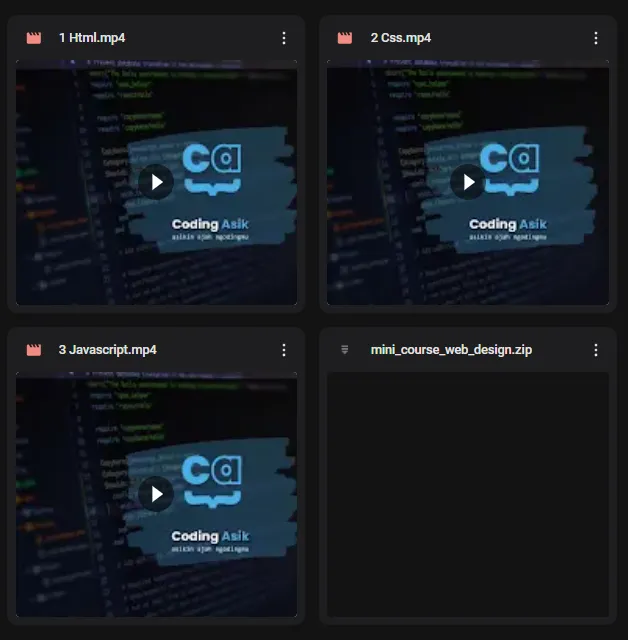Viewport: 628px width, 640px height.
Task: Show the three-dot menu for 3 Javascript.mp4
Action: tap(284, 350)
